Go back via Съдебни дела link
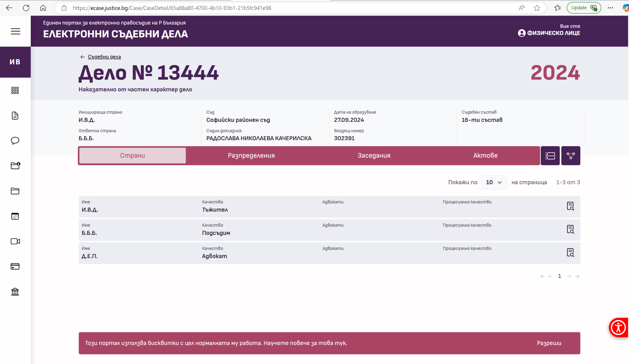Screen dimensions: 629x364 [104, 57]
